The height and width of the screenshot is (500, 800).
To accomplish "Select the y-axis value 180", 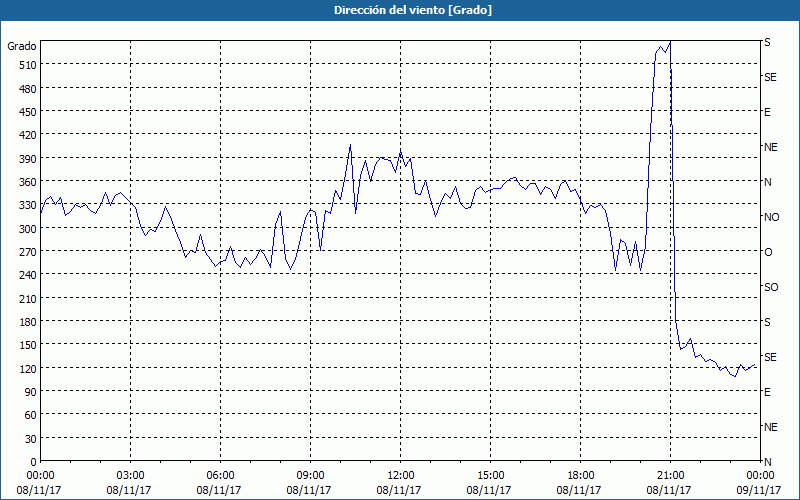I will [x=28, y=322].
